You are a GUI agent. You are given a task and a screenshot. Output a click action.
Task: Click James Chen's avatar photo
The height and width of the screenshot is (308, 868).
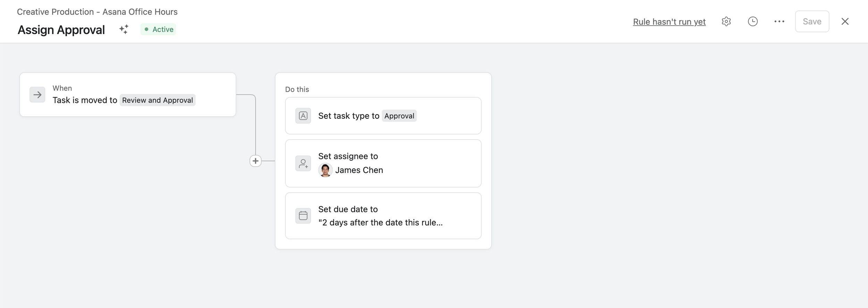coord(325,170)
